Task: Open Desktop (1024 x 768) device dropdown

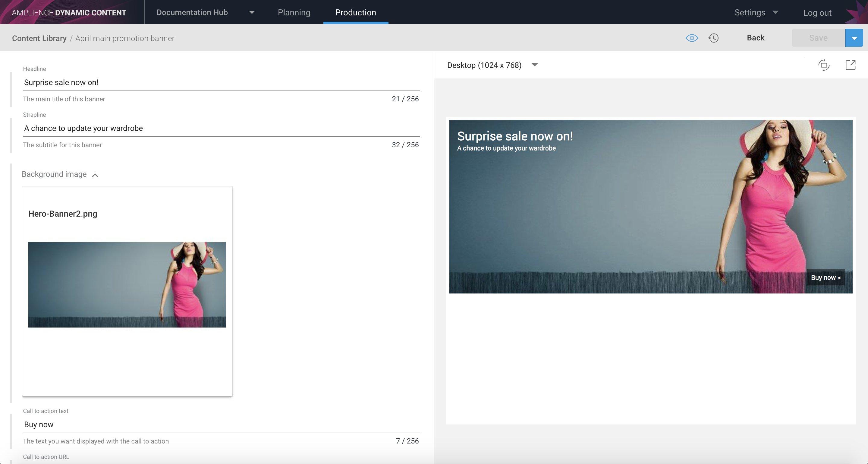Action: point(492,65)
